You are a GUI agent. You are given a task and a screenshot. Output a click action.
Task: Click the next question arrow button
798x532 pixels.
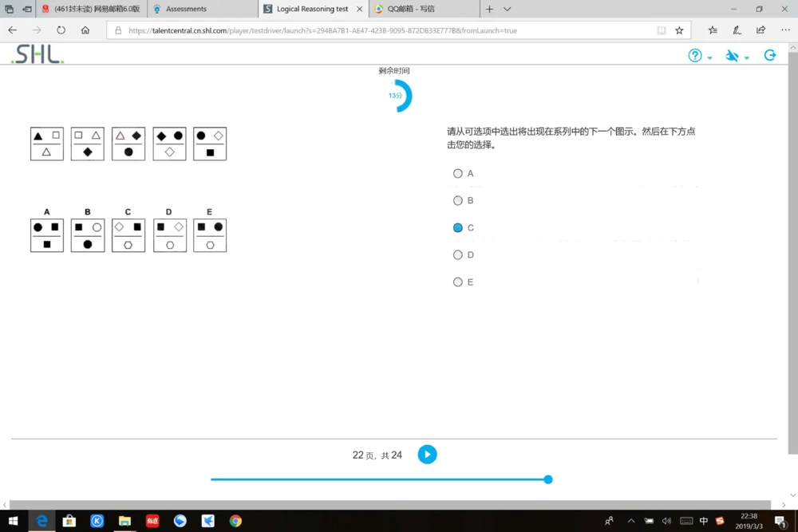click(427, 455)
